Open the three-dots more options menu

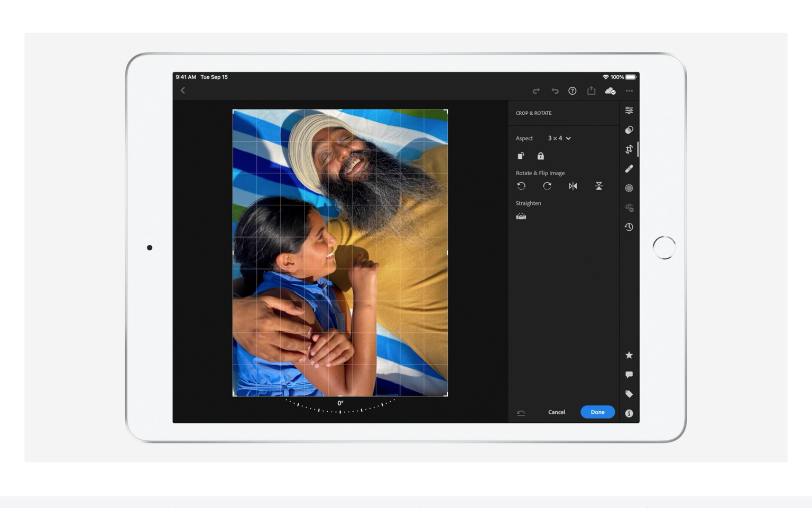tap(629, 91)
